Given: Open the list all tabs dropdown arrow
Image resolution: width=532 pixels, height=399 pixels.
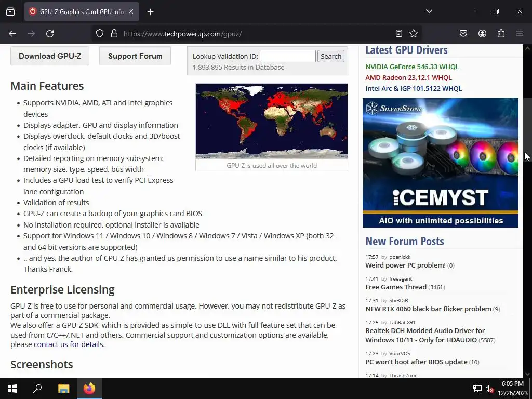Looking at the screenshot, I should coord(429,11).
